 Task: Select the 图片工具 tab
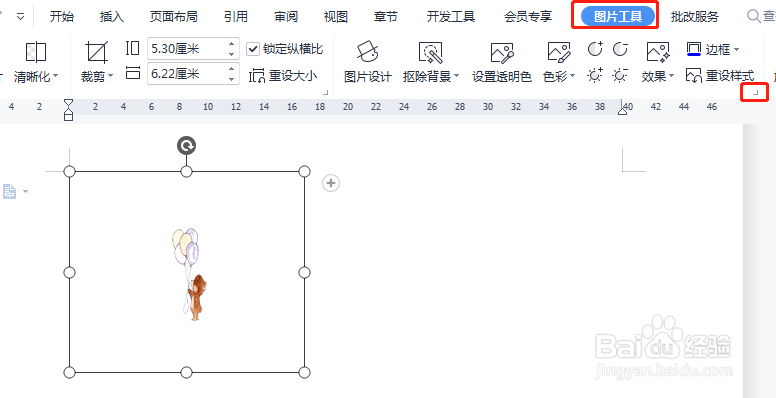pos(618,17)
